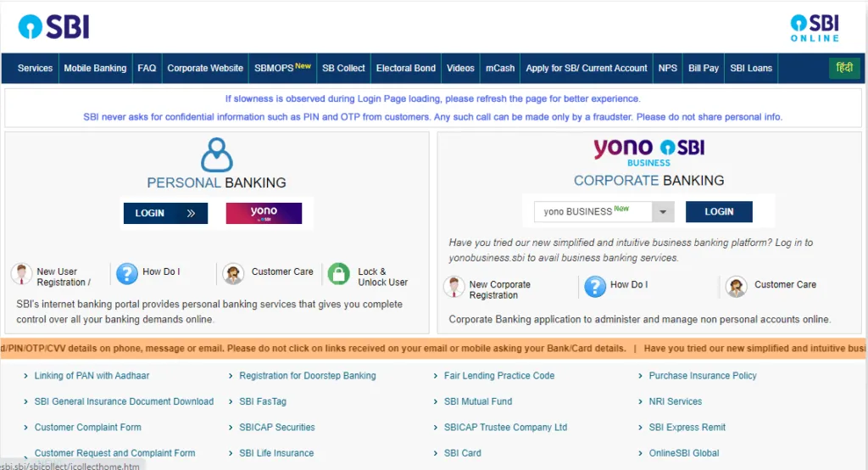868x470 pixels.
Task: Click the New Corporate Registration person icon
Action: click(x=454, y=287)
